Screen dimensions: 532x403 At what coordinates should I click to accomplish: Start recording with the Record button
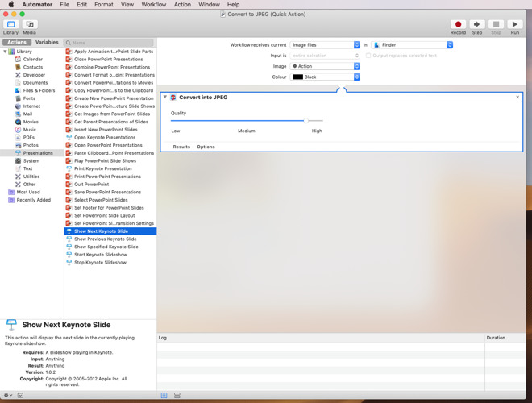[x=458, y=24]
